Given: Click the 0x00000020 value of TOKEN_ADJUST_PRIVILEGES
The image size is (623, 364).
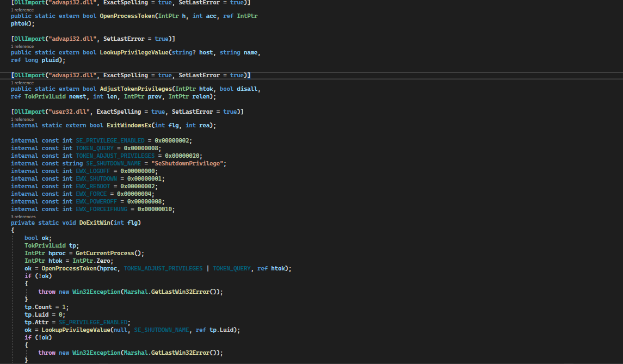Looking at the screenshot, I should (183, 156).
